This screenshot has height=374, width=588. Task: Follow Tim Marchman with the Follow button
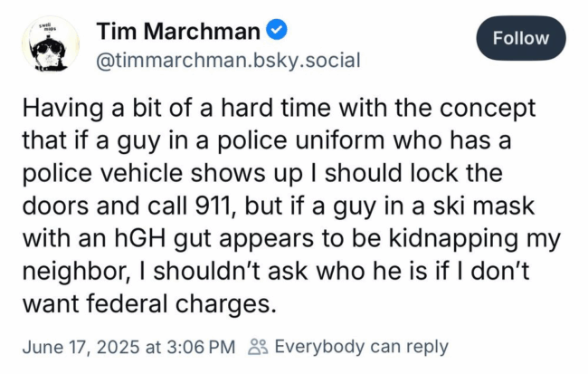(x=521, y=38)
